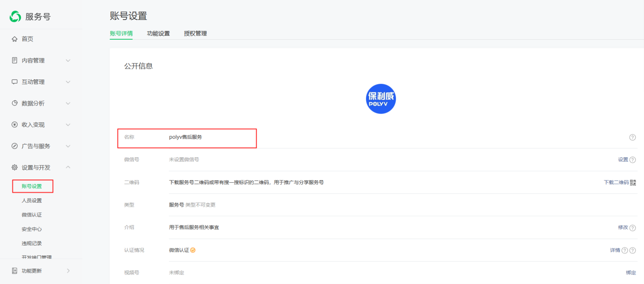Switch to the 功能设置 tab
The width and height of the screenshot is (644, 284).
[158, 33]
